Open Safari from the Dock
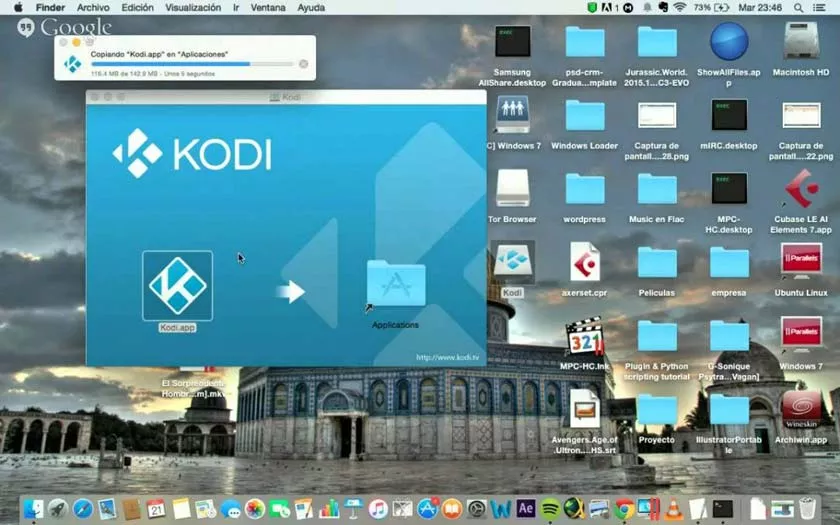This screenshot has height=525, width=840. tap(82, 508)
